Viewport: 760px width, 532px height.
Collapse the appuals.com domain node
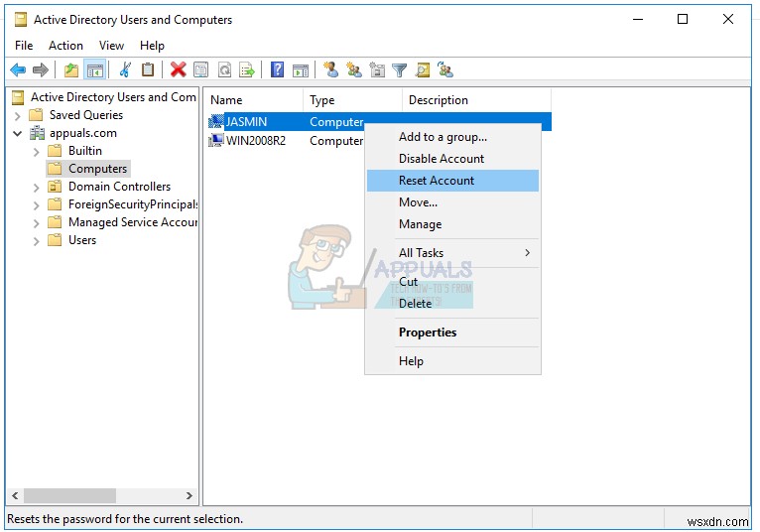pos(18,133)
